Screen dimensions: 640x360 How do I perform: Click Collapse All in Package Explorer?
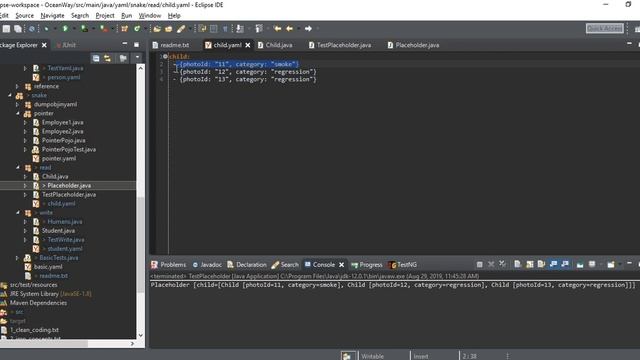96,58
